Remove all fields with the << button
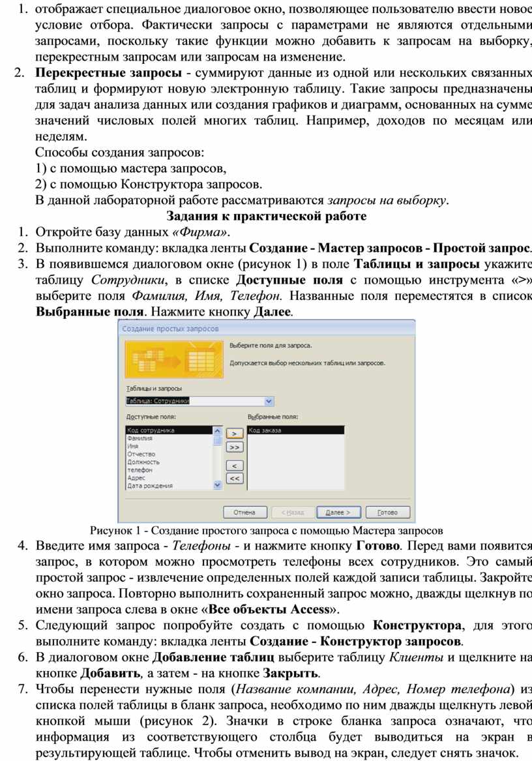This screenshot has height=761, width=532. point(235,479)
